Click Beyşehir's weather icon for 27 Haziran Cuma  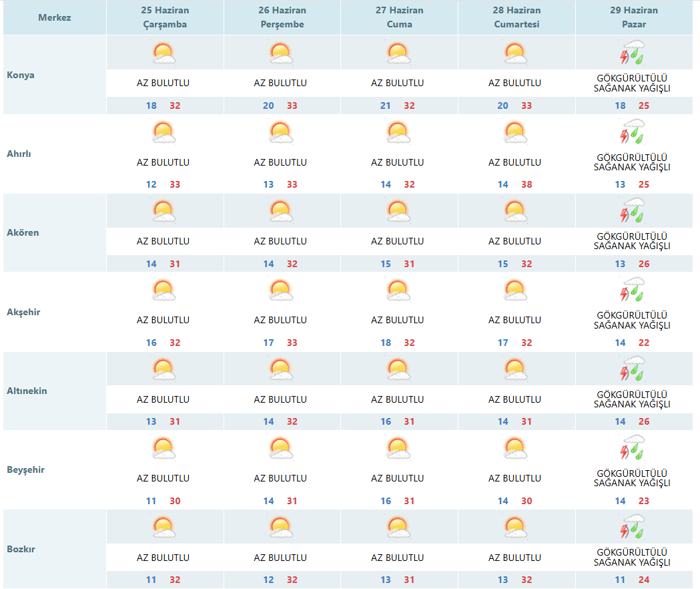398,448
